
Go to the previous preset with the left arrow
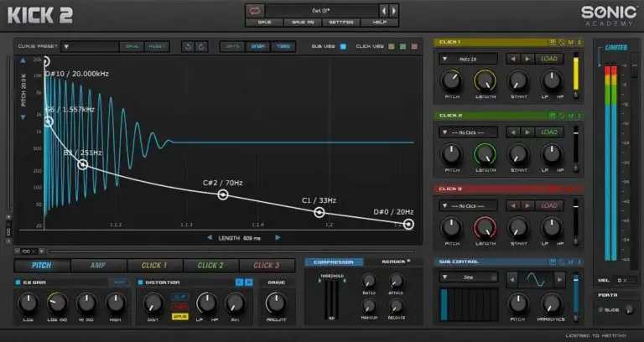coord(383,11)
